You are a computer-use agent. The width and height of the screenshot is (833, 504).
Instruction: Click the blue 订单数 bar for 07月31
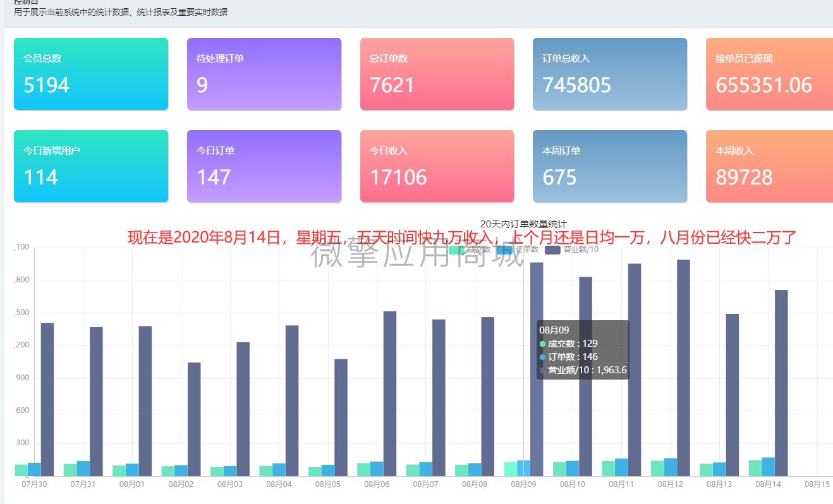click(83, 469)
